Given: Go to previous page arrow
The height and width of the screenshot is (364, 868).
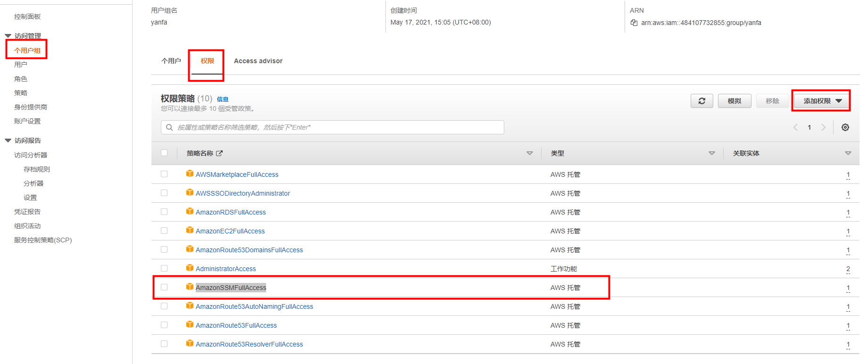Looking at the screenshot, I should click(x=795, y=127).
